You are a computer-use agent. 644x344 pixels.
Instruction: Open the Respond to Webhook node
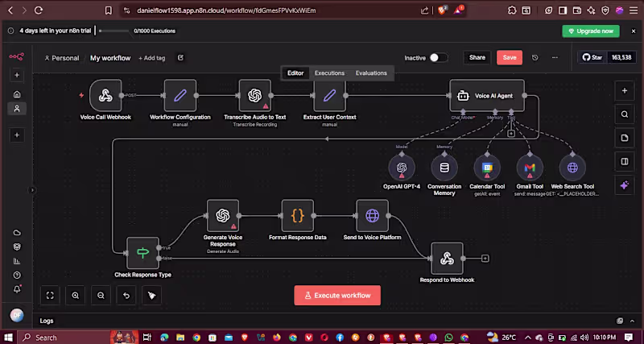447,258
